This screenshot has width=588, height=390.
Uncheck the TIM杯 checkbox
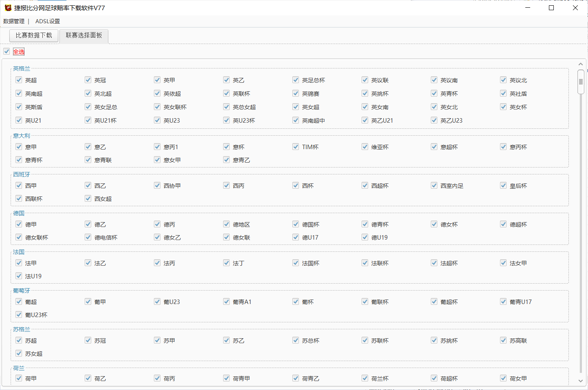click(x=296, y=147)
